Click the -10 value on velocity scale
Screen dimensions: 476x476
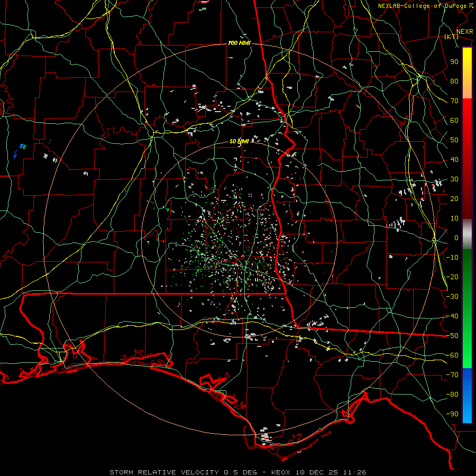[x=452, y=258]
